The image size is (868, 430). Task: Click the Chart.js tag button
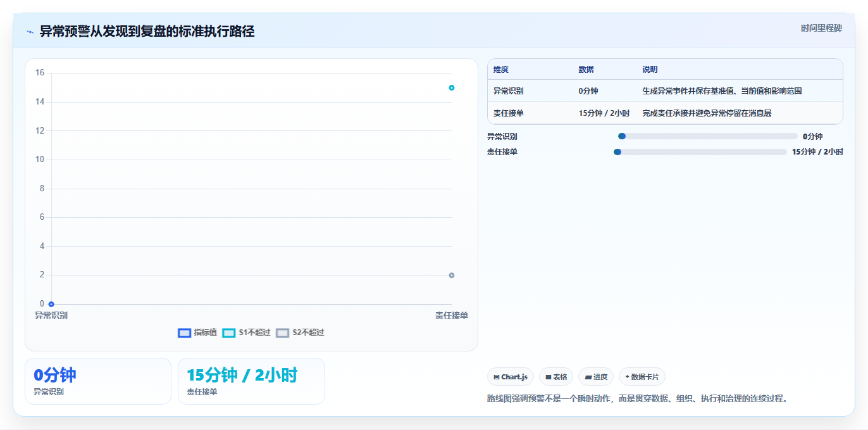click(511, 377)
